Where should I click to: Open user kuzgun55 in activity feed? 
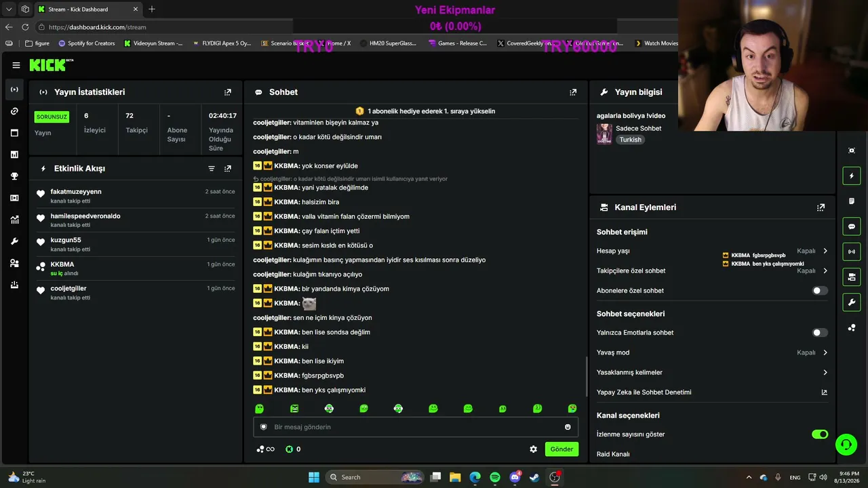pos(66,240)
